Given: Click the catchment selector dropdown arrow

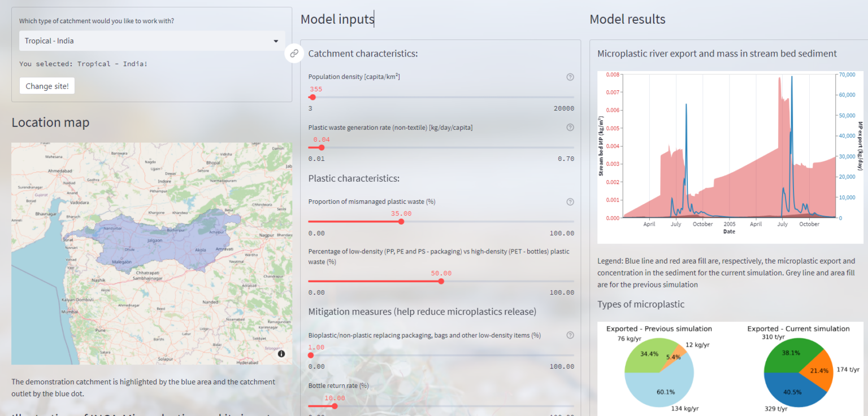Looking at the screenshot, I should pyautogui.click(x=276, y=41).
